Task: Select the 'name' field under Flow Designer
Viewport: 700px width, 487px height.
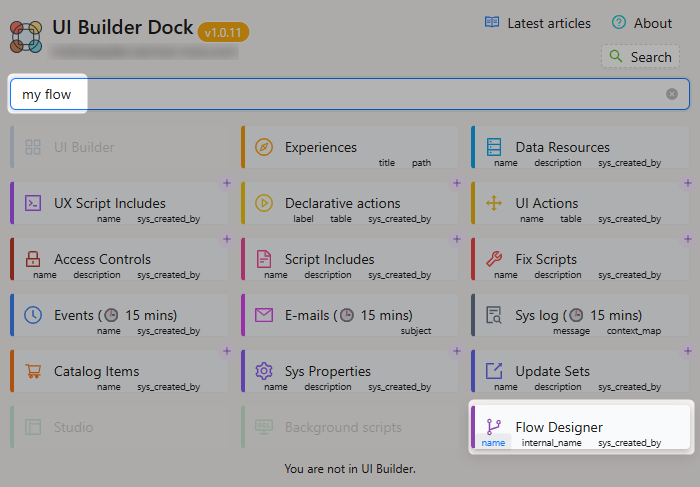Action: click(x=493, y=442)
